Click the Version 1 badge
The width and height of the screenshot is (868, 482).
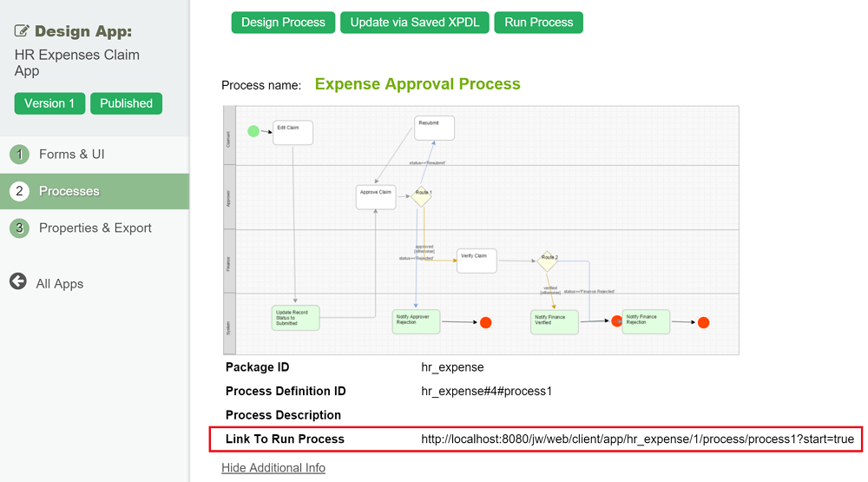click(49, 103)
